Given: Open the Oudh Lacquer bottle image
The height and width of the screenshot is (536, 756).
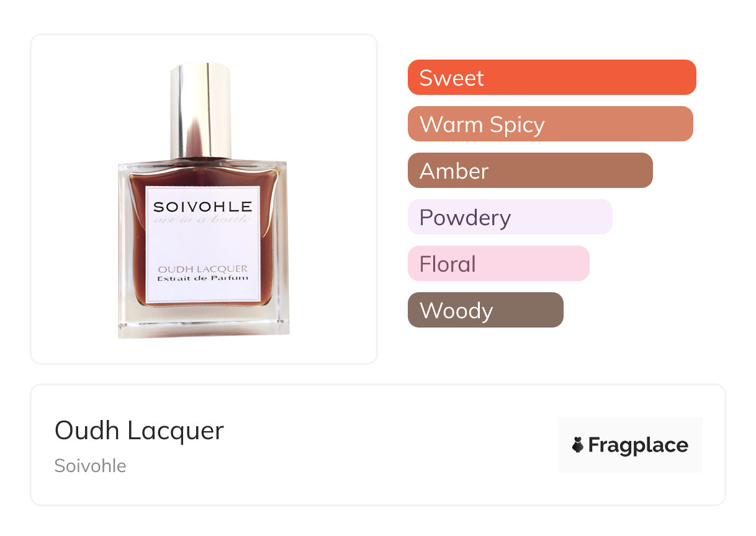Looking at the screenshot, I should pyautogui.click(x=203, y=200).
